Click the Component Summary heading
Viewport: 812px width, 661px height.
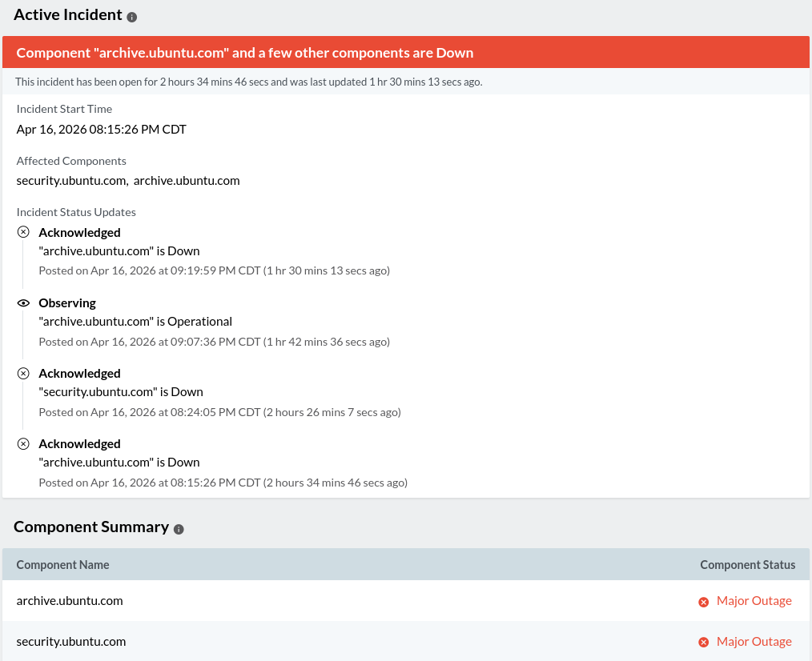tap(91, 527)
